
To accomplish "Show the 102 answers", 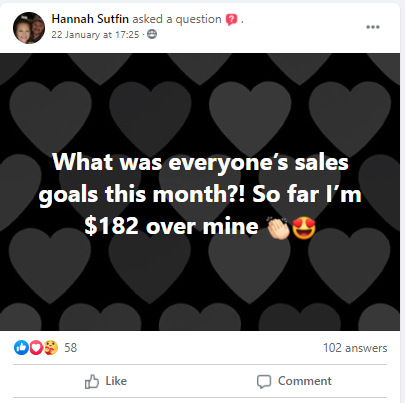I will click(x=355, y=348).
